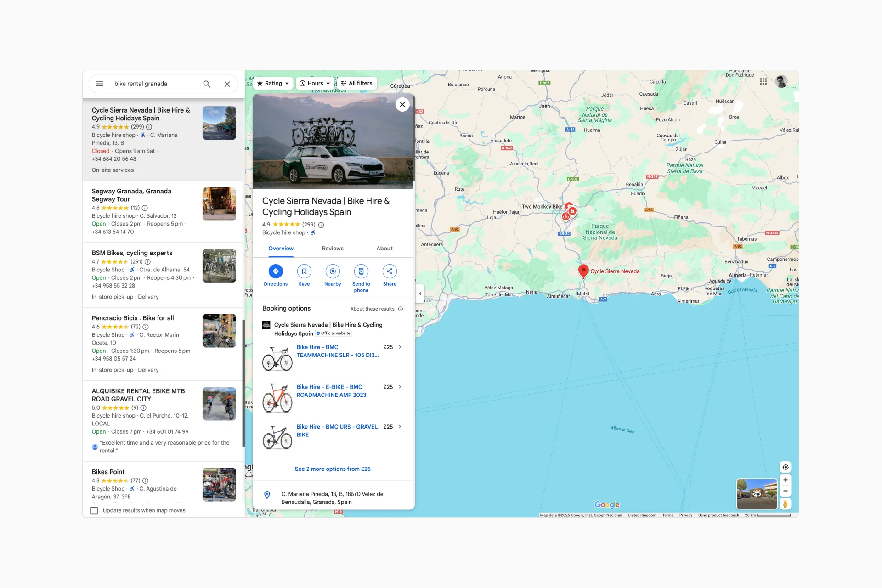
Task: Expand BMC Teammachine SLR booking option chevron
Action: [x=400, y=347]
